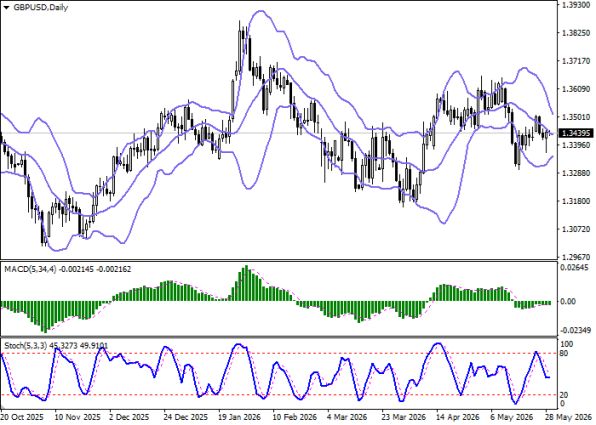Click the 28 May 2026 date label
The width and height of the screenshot is (596, 425).
point(569,417)
